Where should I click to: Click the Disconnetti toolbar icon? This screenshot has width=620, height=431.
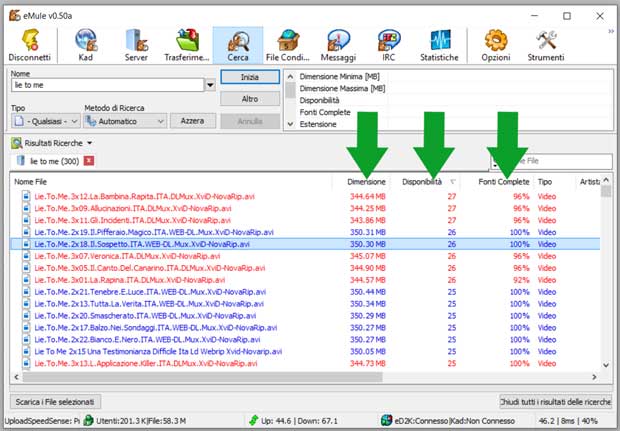(30, 45)
